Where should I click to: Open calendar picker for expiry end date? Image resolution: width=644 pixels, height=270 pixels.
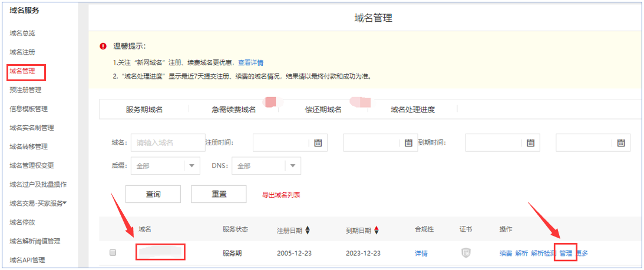[620, 142]
